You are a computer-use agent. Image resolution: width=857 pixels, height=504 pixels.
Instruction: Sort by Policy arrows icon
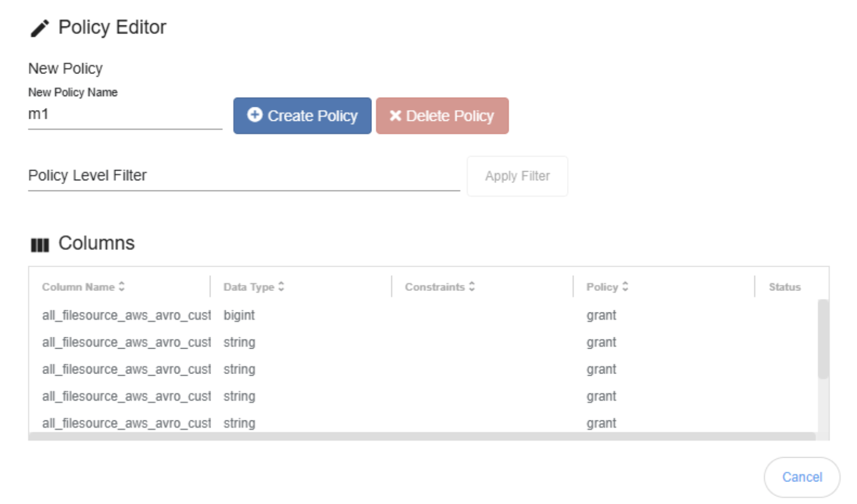pyautogui.click(x=625, y=287)
